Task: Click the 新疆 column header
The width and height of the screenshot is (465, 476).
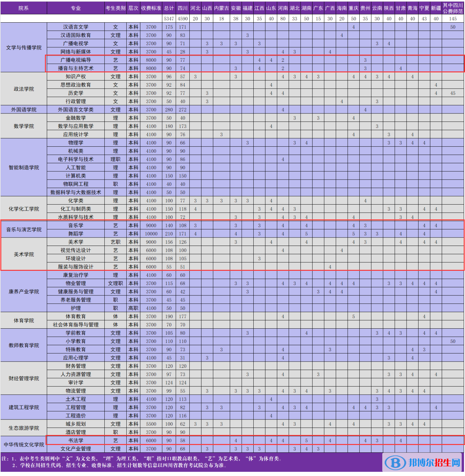Action: click(x=436, y=8)
